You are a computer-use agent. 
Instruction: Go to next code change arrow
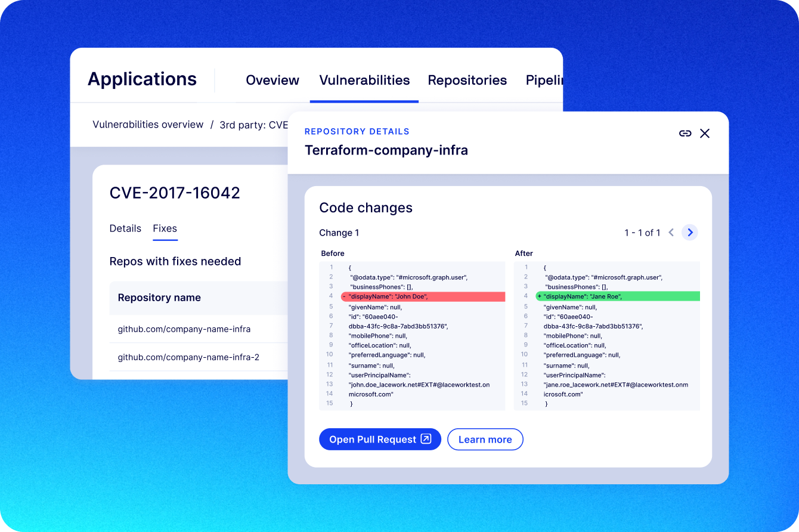coord(690,233)
